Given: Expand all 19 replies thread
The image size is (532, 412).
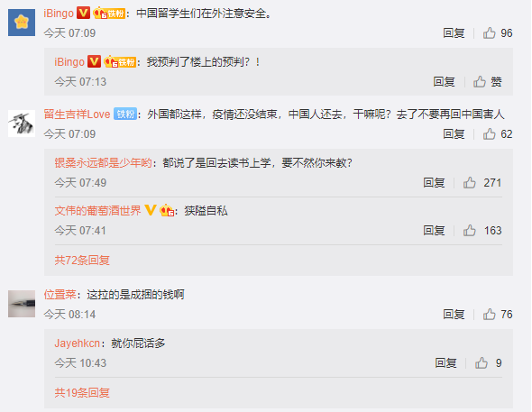Looking at the screenshot, I should [x=82, y=393].
